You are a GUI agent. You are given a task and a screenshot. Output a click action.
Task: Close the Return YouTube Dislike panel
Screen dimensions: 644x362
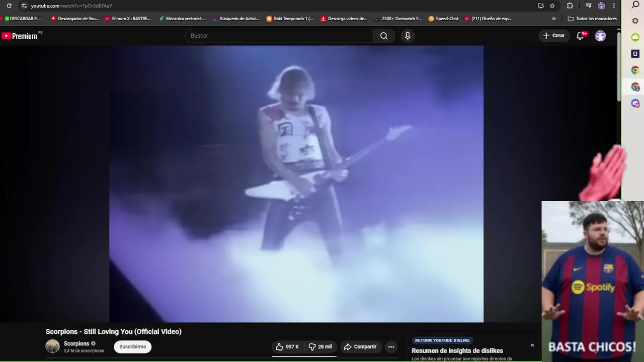point(532,345)
